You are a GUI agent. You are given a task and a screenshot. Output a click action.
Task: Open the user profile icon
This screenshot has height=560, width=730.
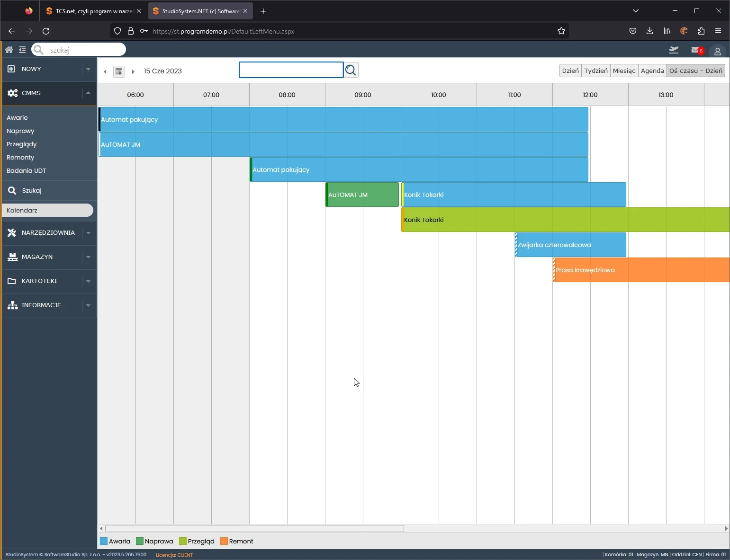[717, 51]
